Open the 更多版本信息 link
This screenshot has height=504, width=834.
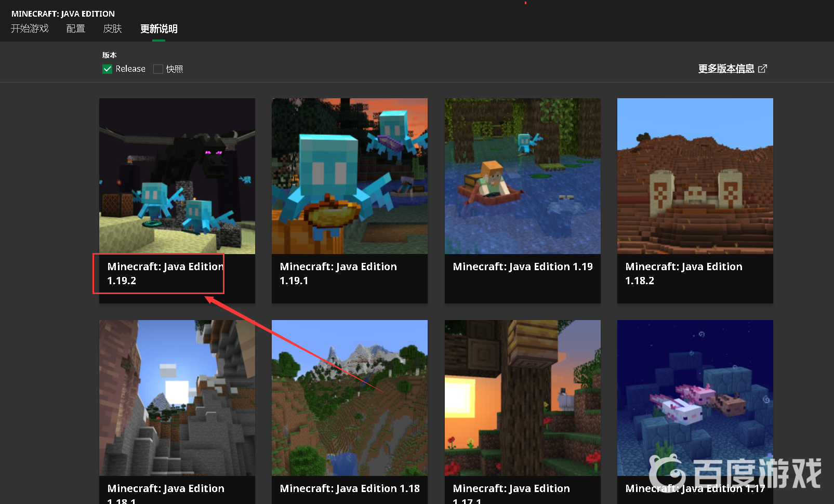click(x=726, y=69)
